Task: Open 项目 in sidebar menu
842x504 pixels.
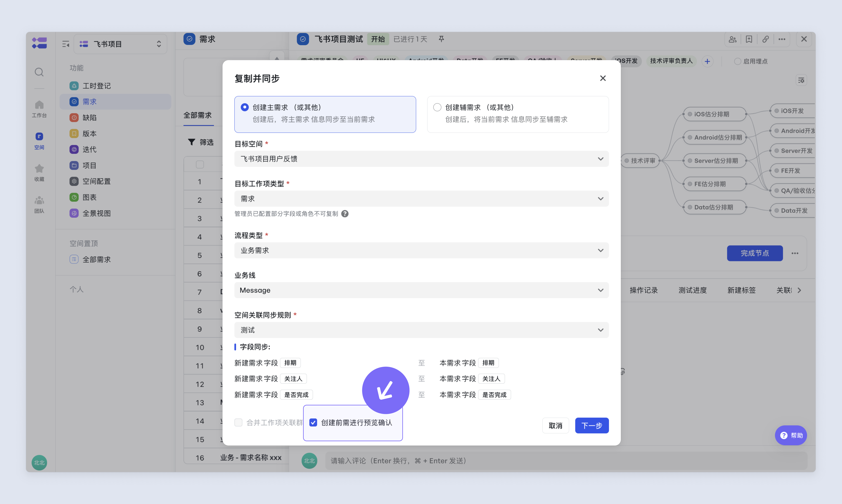Action: pos(115,165)
